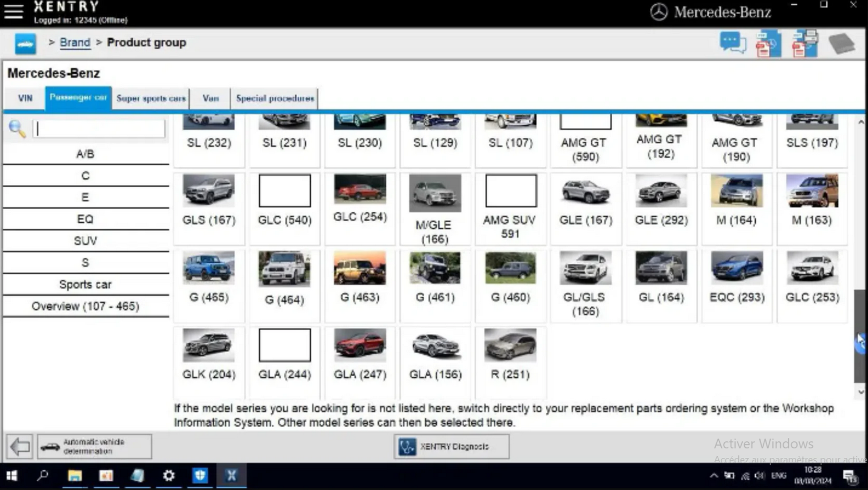Select SL (129) model

click(x=435, y=140)
